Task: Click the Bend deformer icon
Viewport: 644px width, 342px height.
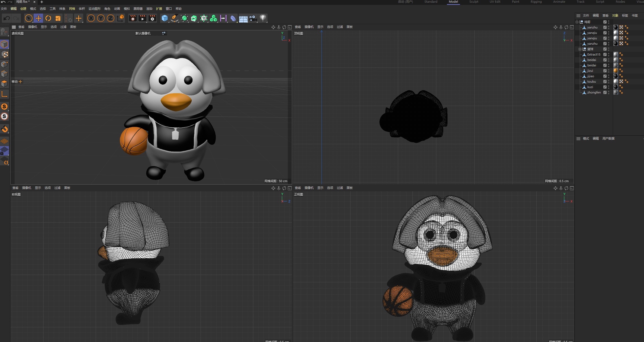Action: coord(233,18)
